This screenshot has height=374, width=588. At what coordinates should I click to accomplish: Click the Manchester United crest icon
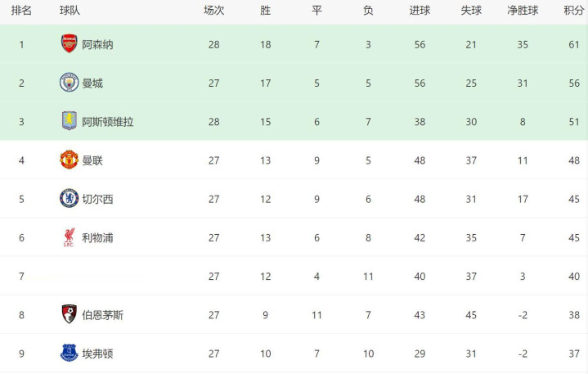click(x=70, y=160)
